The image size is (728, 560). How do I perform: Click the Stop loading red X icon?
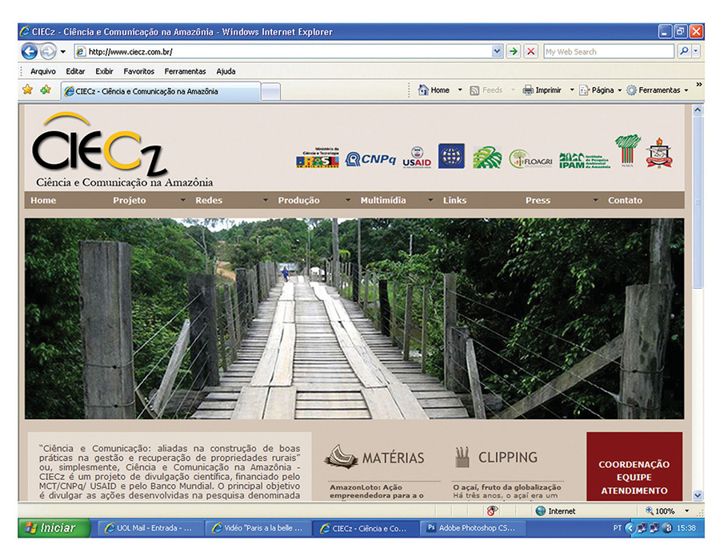(x=530, y=51)
